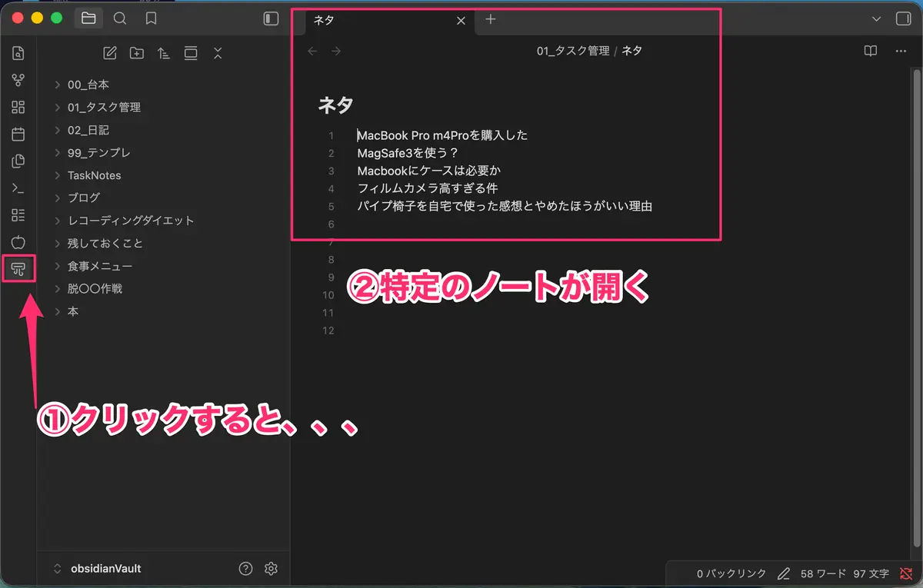Close the ネタ tab
The width and height of the screenshot is (923, 588).
(461, 21)
